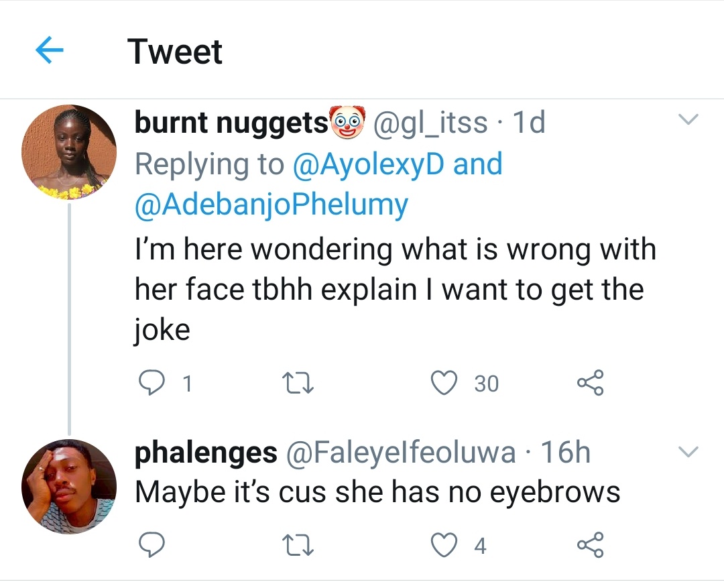
Task: Tap the @gl_itss handle
Action: [x=430, y=123]
